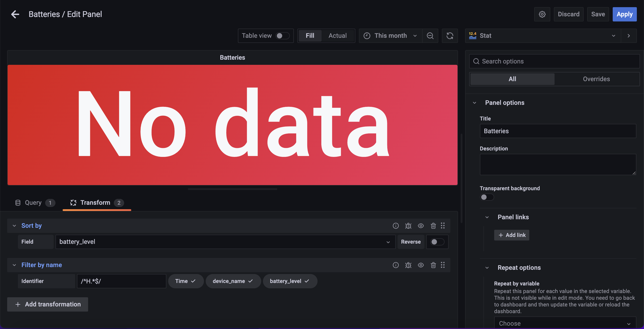The height and width of the screenshot is (329, 644).
Task: Delete the Sort by transformation
Action: point(433,226)
